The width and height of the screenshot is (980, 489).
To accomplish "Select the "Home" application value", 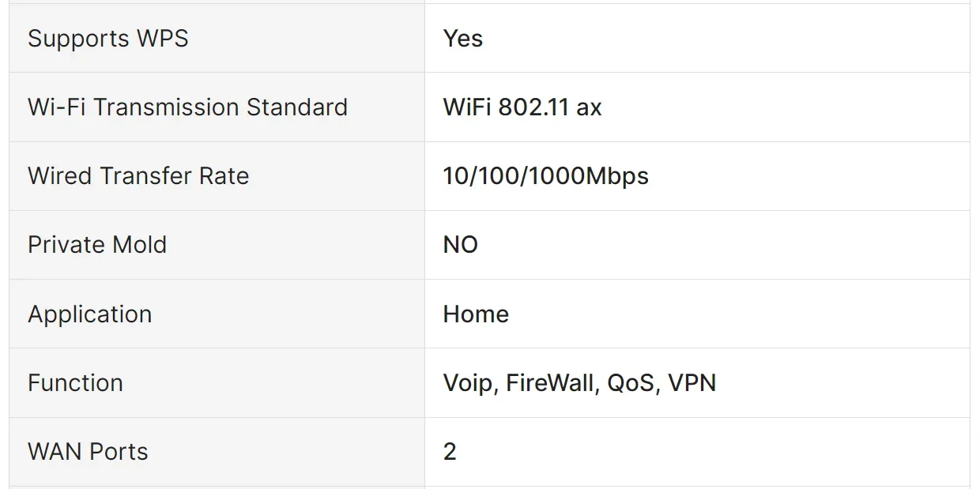I will [476, 314].
